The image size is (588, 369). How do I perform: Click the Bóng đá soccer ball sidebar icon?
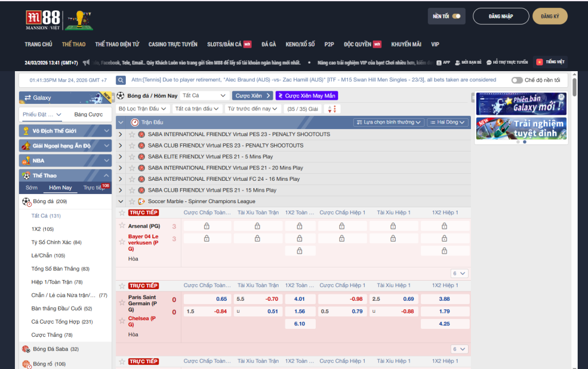26,202
